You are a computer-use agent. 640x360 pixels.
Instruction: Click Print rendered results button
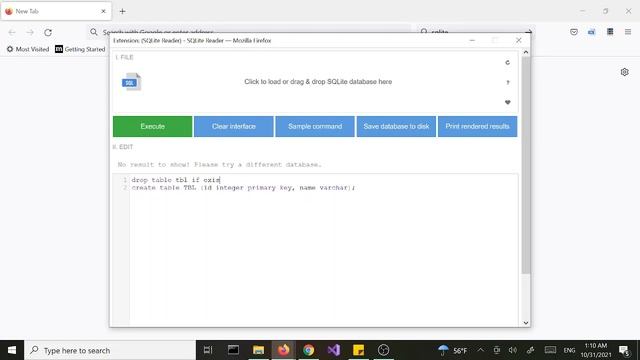click(478, 127)
